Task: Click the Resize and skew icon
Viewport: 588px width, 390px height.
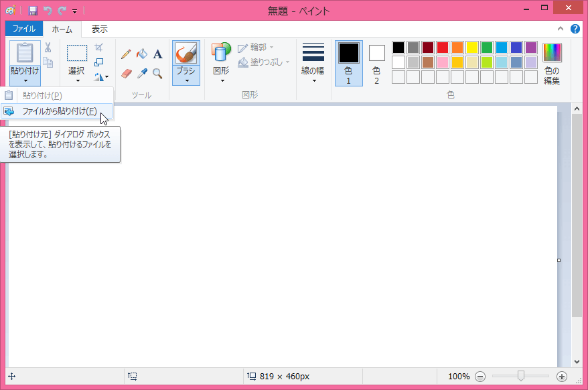Action: (98, 62)
